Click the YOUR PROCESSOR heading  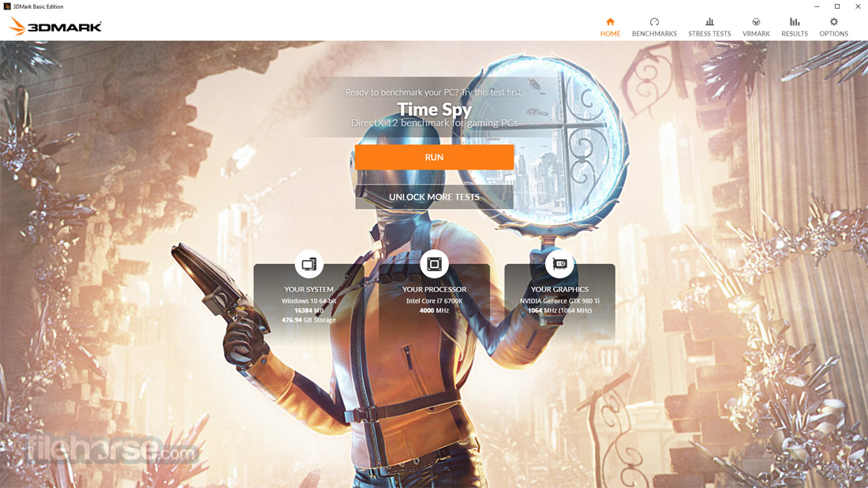click(x=434, y=289)
